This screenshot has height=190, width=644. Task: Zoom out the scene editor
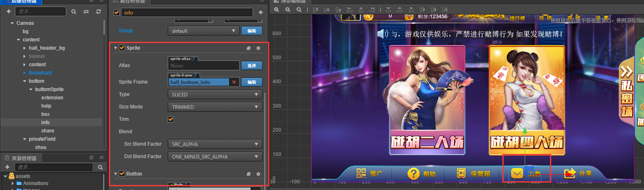287,9
